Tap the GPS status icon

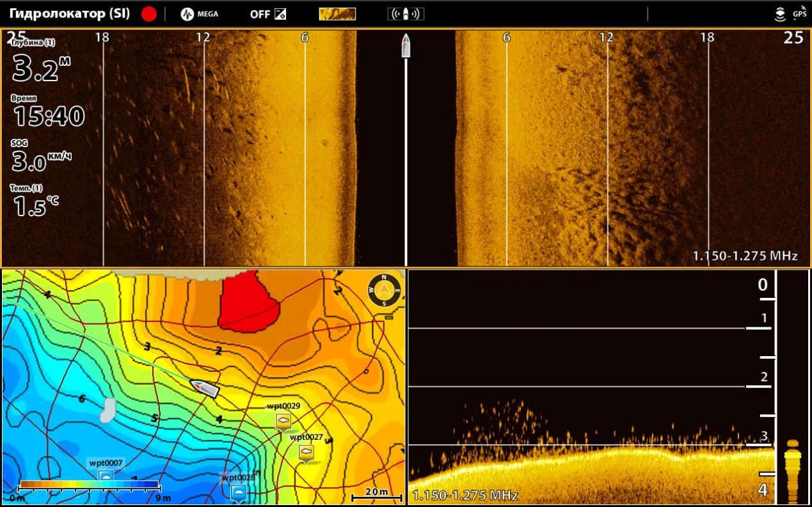coord(799,13)
